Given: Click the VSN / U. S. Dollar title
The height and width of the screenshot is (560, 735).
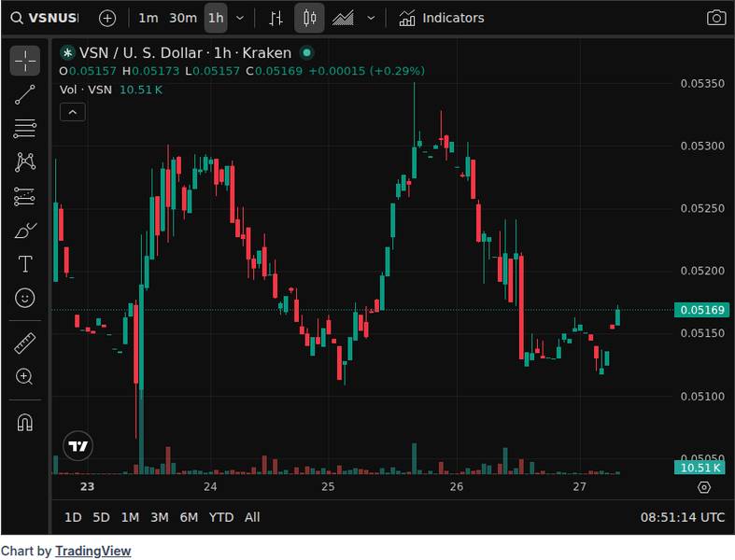Looking at the screenshot, I should pos(185,53).
